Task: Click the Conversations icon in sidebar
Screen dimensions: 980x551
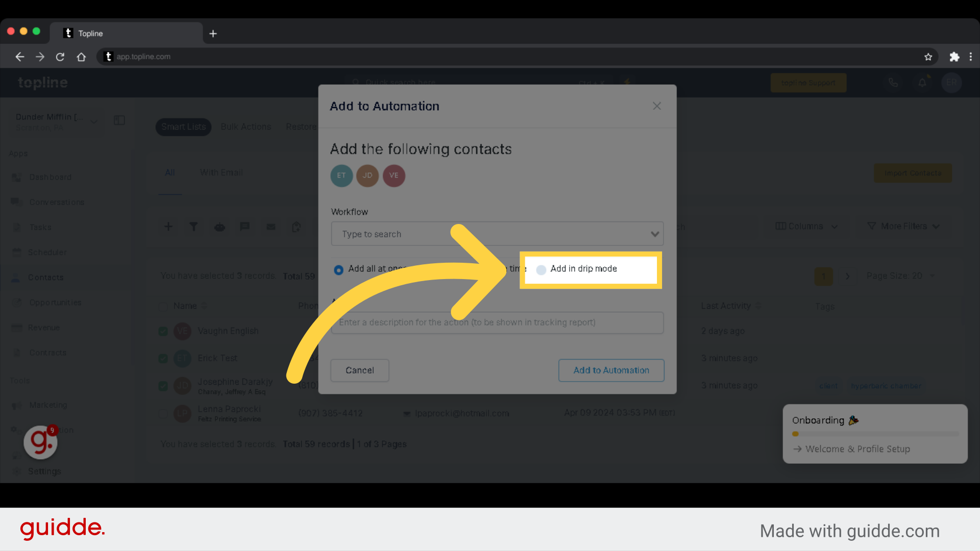Action: (17, 202)
